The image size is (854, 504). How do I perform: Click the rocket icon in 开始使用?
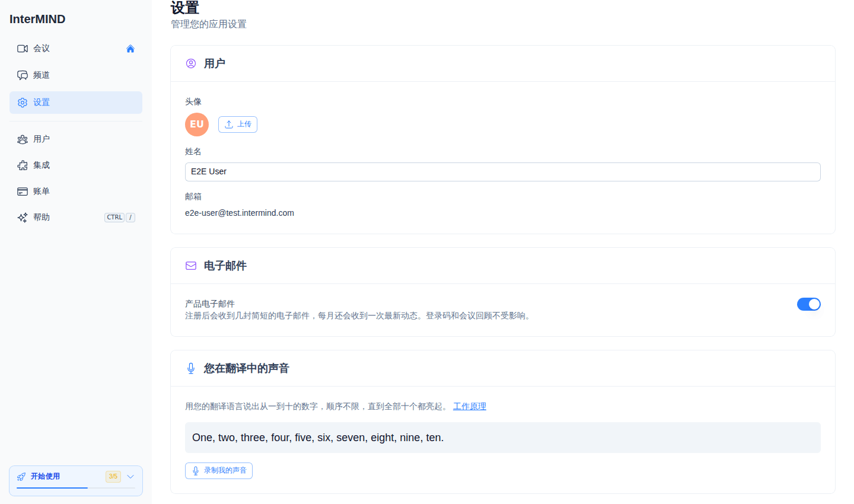coord(21,477)
